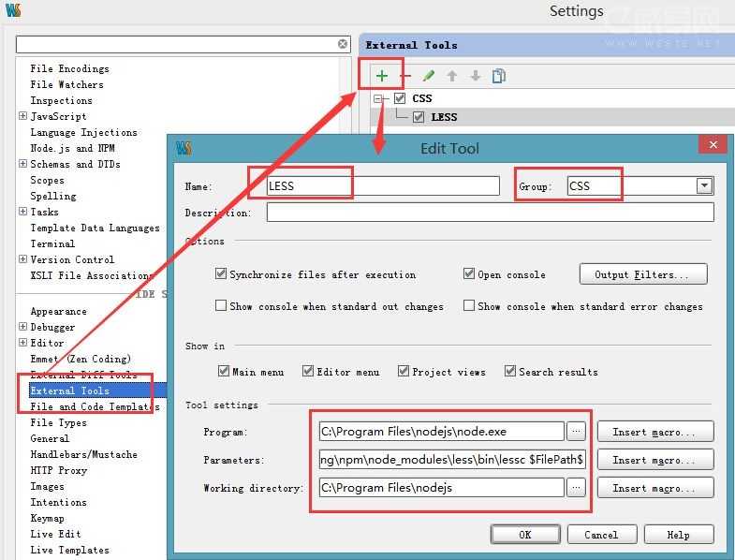735x560 pixels.
Task: Open HTTP Proxy settings
Action: (59, 470)
